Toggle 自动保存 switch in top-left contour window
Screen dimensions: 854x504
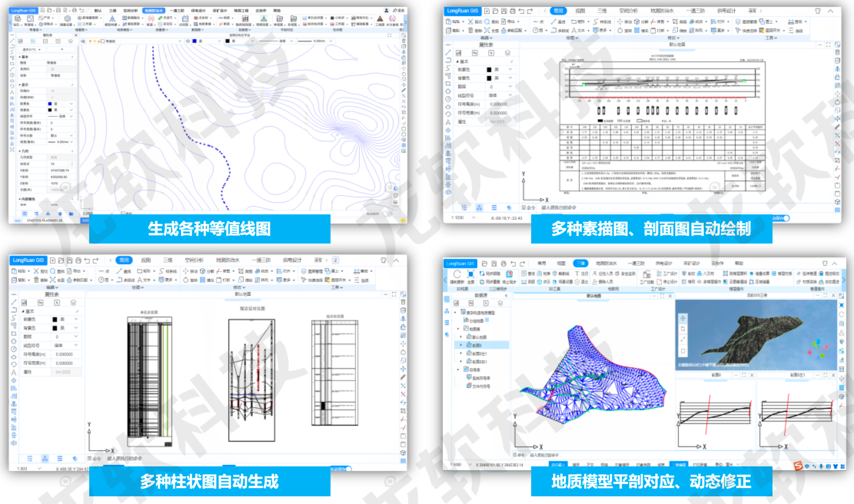click(387, 213)
